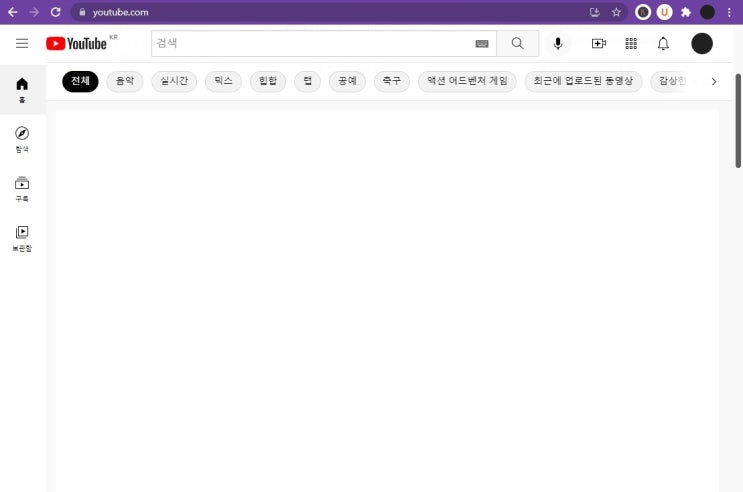Click the magnifier search button
The width and height of the screenshot is (743, 492).
click(x=517, y=44)
